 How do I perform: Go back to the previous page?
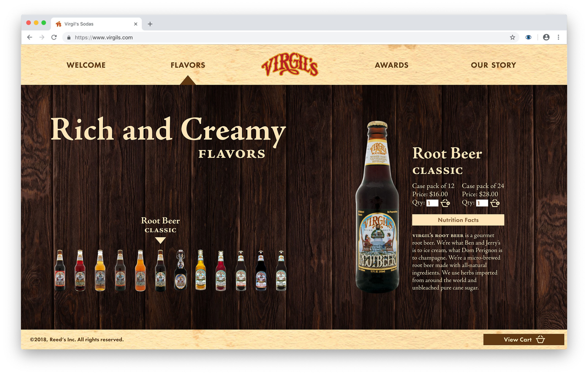(30, 37)
